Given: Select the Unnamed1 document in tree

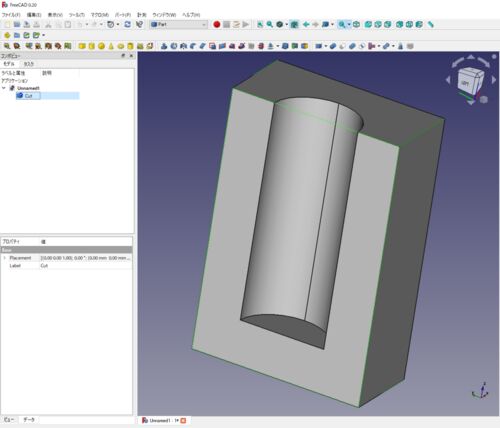Looking at the screenshot, I should (x=28, y=88).
